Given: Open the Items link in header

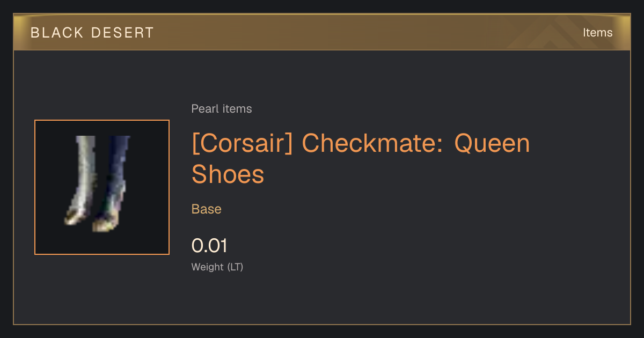Looking at the screenshot, I should pos(597,33).
